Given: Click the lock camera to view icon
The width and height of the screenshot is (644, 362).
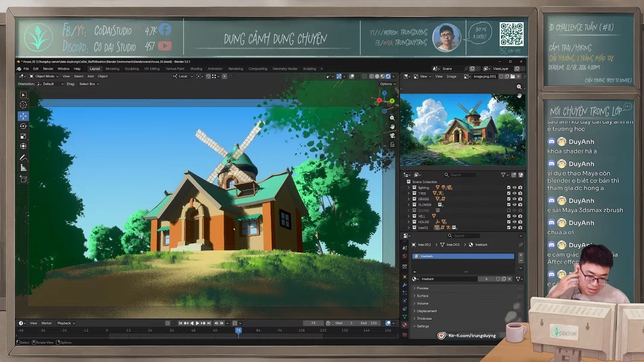Looking at the screenshot, I should 392,144.
